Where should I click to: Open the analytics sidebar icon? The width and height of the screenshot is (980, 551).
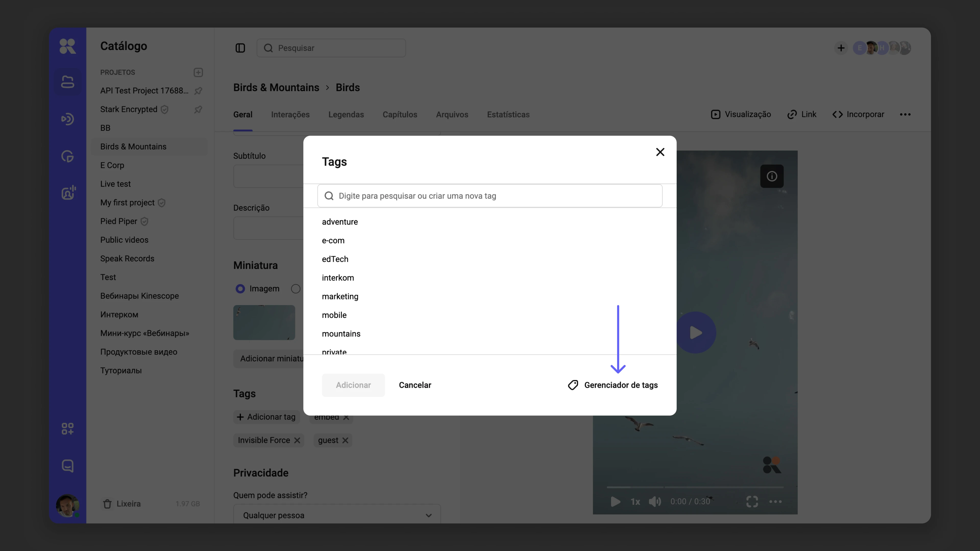[68, 156]
